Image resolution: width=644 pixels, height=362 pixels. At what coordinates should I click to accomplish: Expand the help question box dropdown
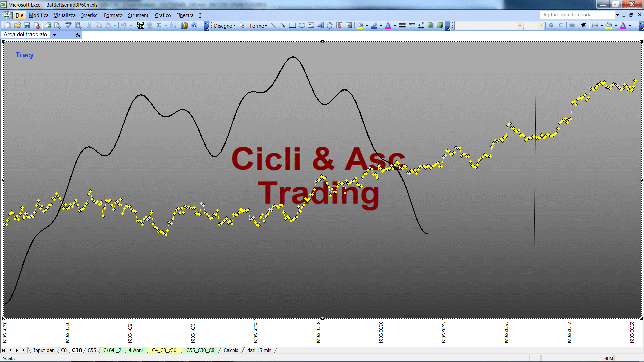pos(617,15)
